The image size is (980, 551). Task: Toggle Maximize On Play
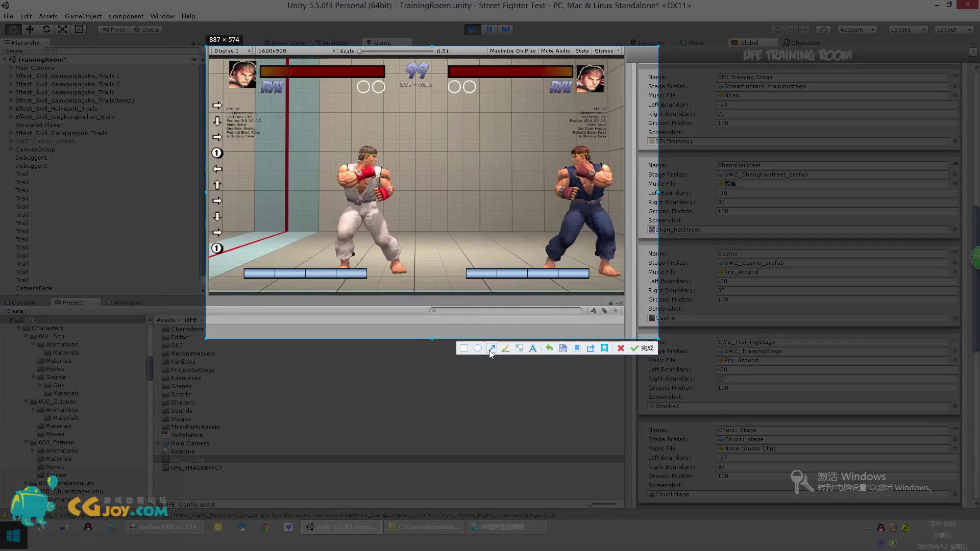click(x=512, y=51)
